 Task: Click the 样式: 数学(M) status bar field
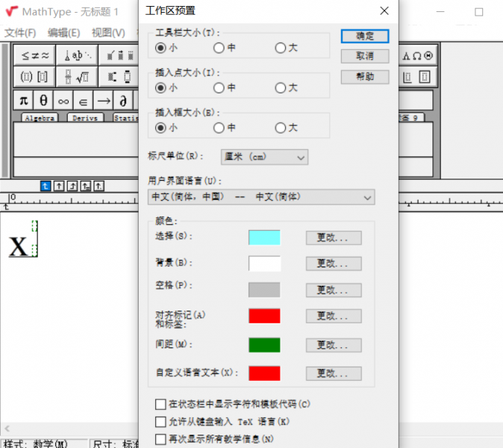(x=44, y=444)
